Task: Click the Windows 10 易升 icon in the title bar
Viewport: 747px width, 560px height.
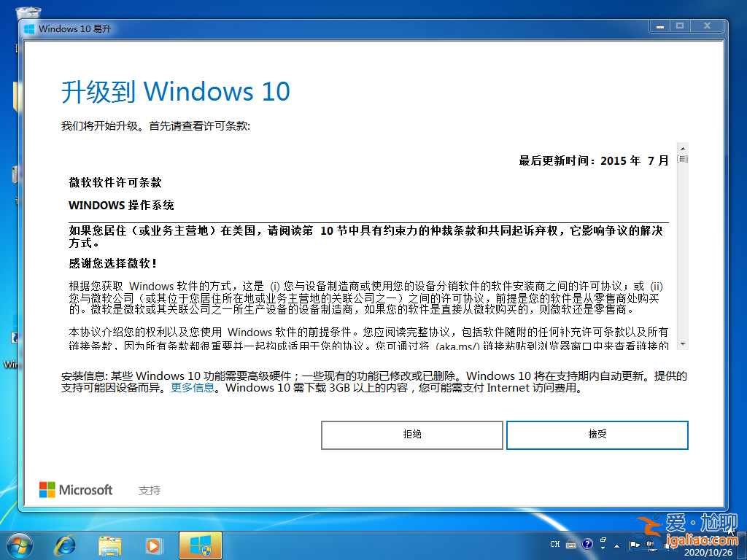Action: 28,28
